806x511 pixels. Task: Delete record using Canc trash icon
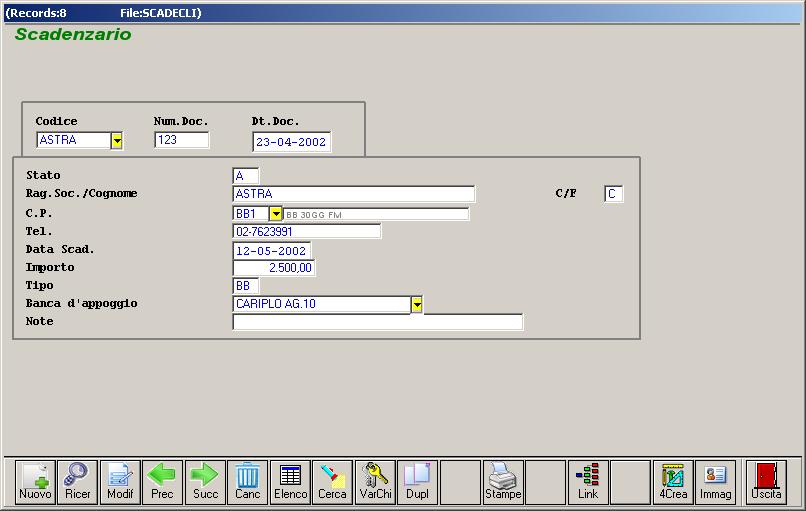[248, 482]
